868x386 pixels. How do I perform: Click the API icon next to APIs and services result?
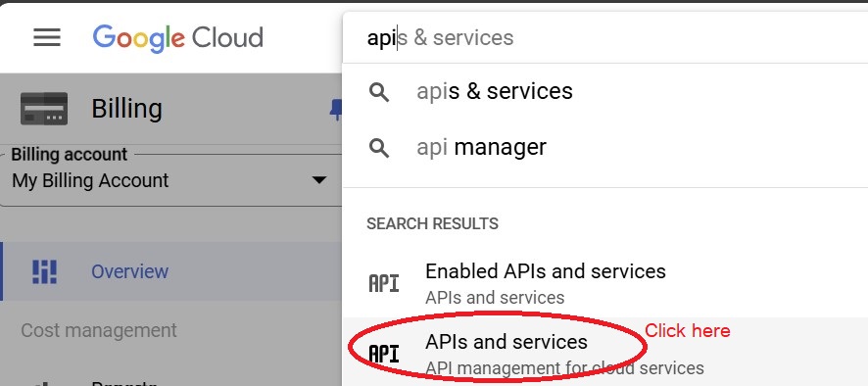pyautogui.click(x=384, y=354)
